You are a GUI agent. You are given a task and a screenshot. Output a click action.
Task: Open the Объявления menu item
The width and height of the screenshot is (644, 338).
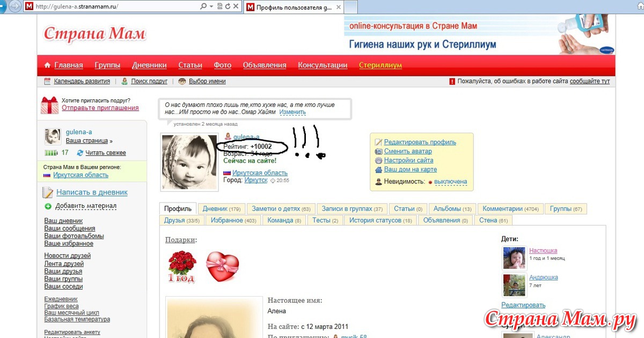click(x=265, y=65)
